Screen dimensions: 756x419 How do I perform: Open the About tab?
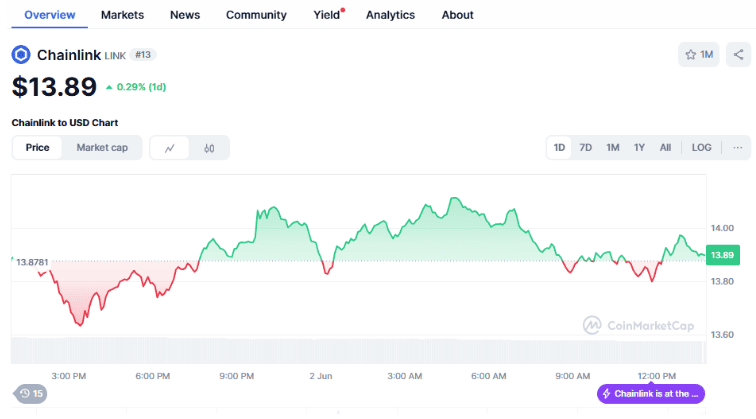tap(458, 15)
